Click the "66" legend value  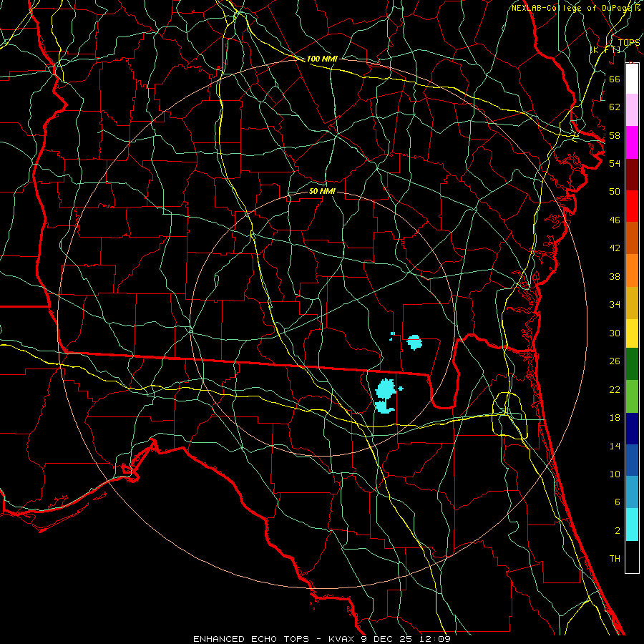pos(615,79)
